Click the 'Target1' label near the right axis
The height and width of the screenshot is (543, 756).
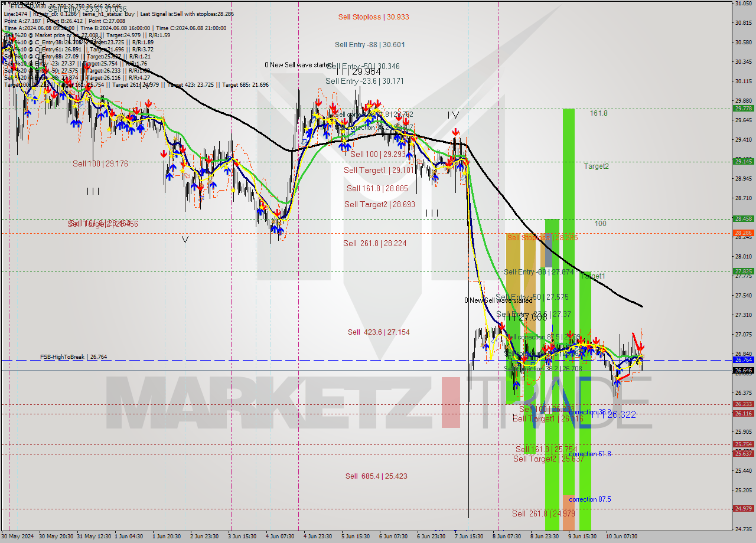tap(593, 276)
